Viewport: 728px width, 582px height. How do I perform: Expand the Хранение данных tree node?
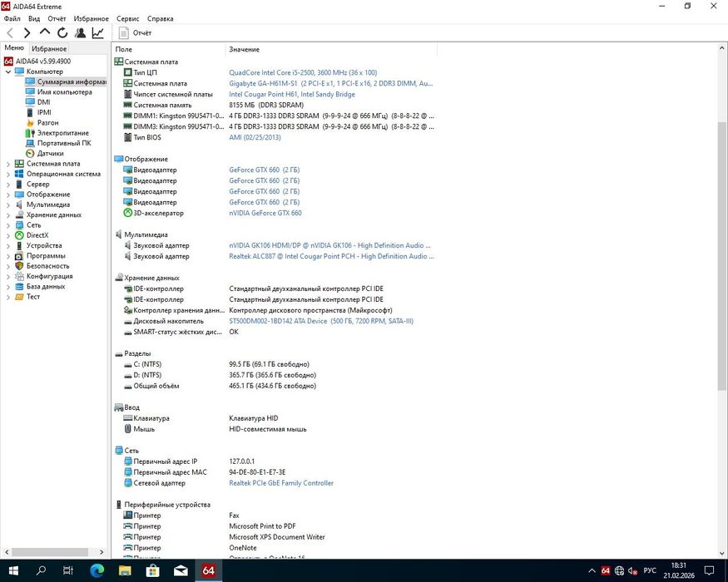tap(7, 215)
